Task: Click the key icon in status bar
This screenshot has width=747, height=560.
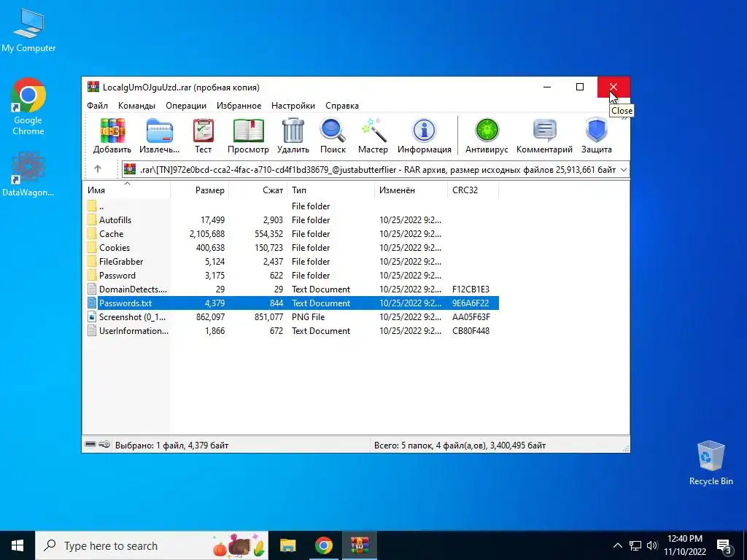Action: coord(104,445)
